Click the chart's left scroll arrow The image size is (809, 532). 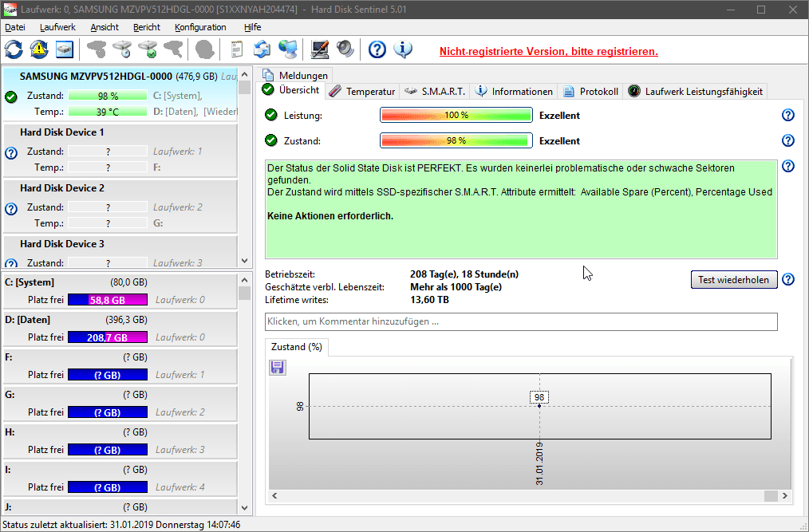tap(274, 495)
